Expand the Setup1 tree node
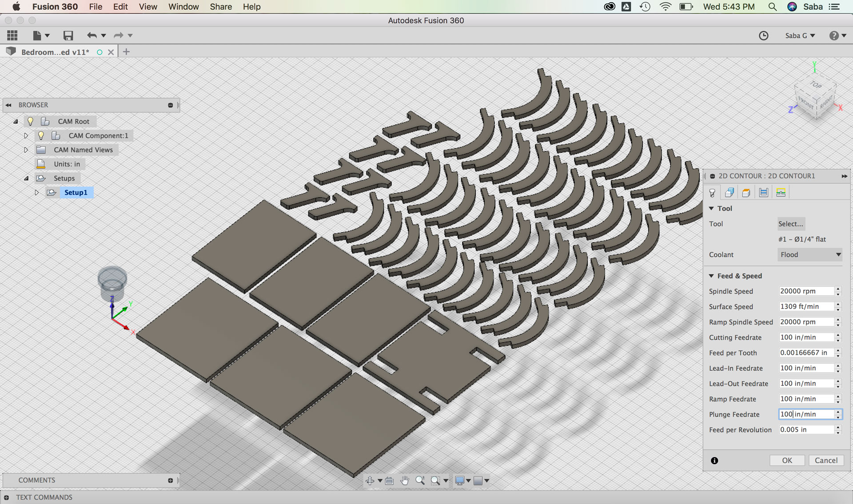Screen dimensions: 853x504 tap(37, 192)
